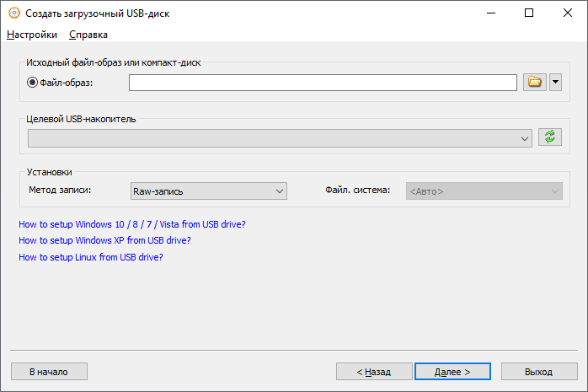Maximize the window
Viewport: 588px width, 392px height.
pyautogui.click(x=528, y=13)
